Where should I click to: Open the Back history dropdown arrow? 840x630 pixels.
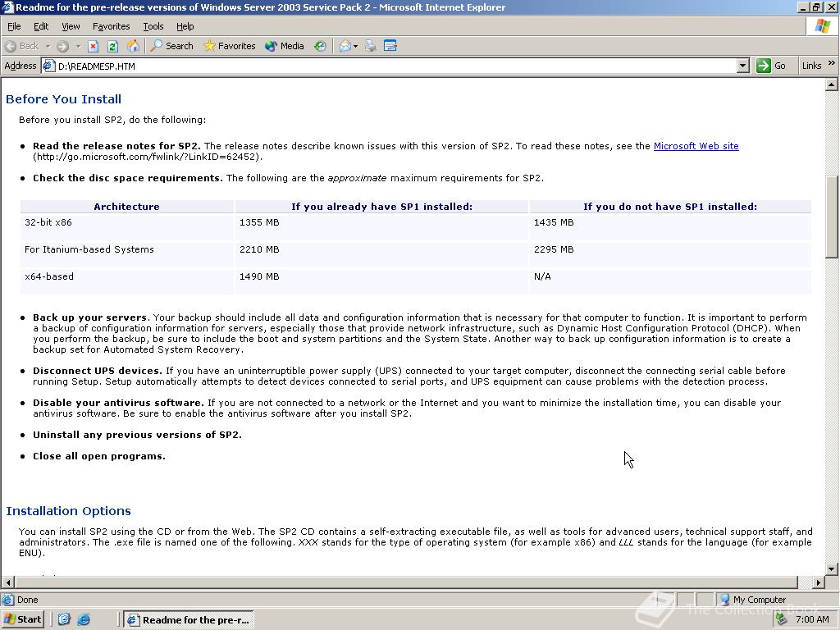click(48, 46)
